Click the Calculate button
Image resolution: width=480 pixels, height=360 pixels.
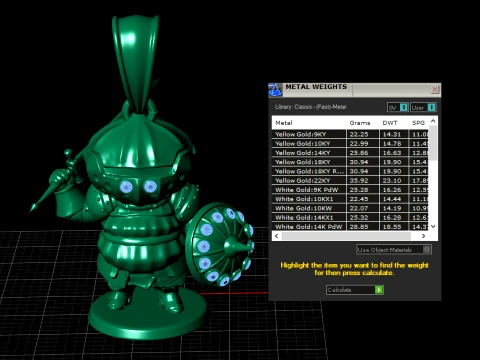[355, 290]
